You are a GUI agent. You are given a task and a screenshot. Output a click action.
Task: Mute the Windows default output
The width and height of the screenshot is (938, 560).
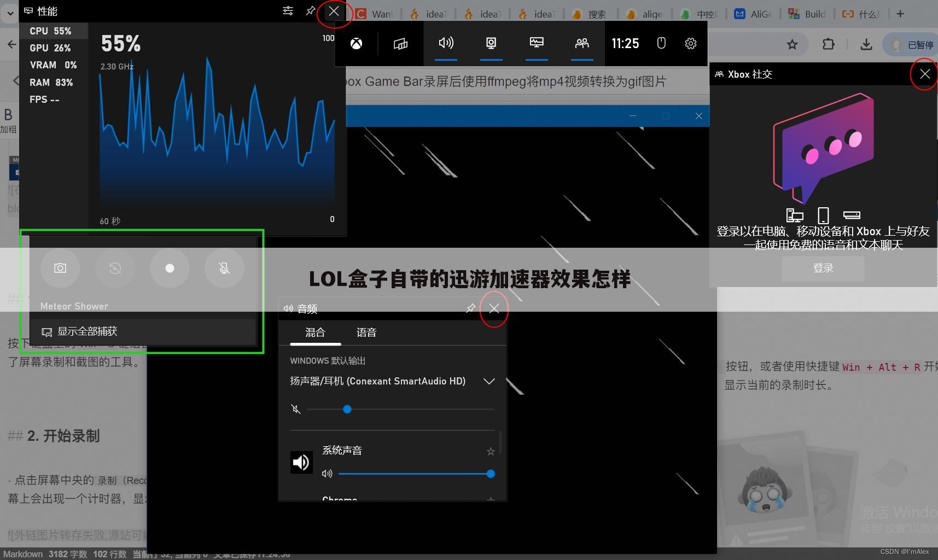296,409
